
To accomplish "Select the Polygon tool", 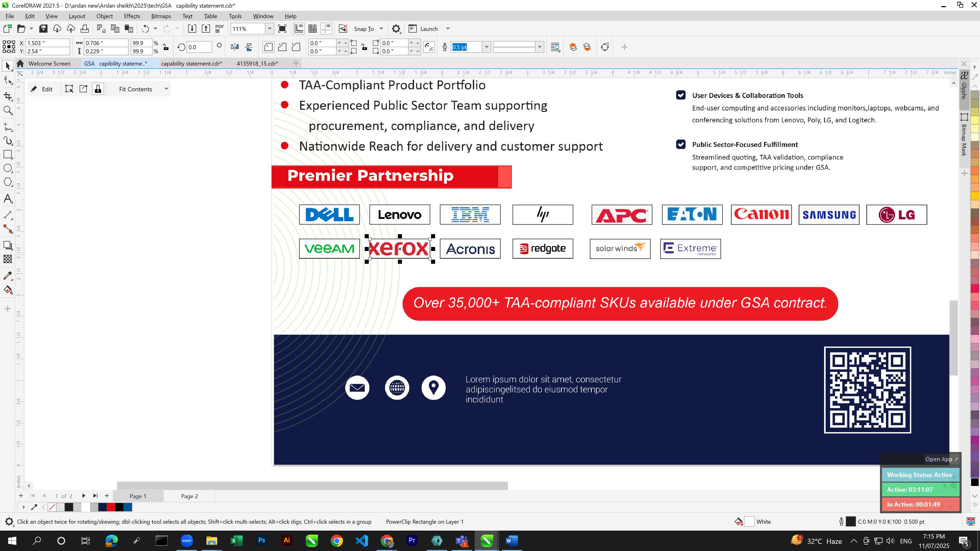I will (8, 182).
